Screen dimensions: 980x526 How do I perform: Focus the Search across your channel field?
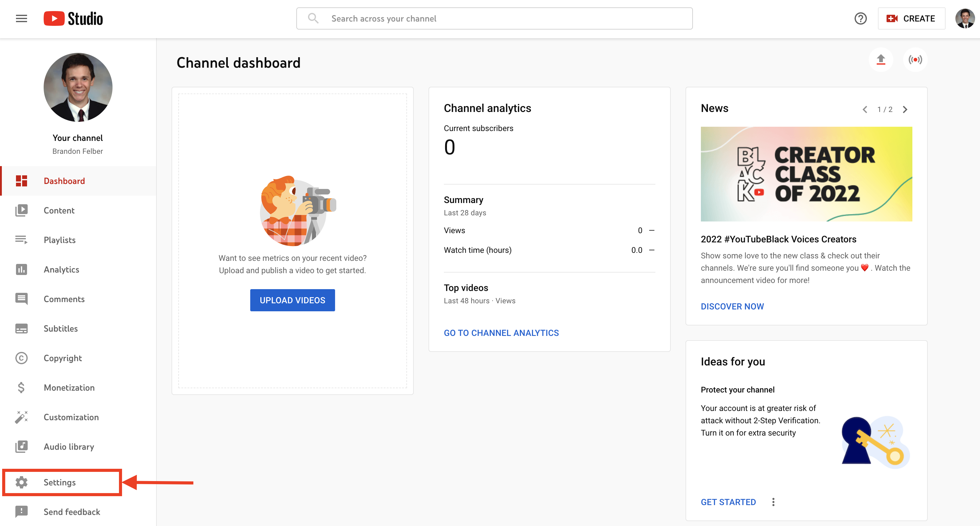(x=494, y=18)
